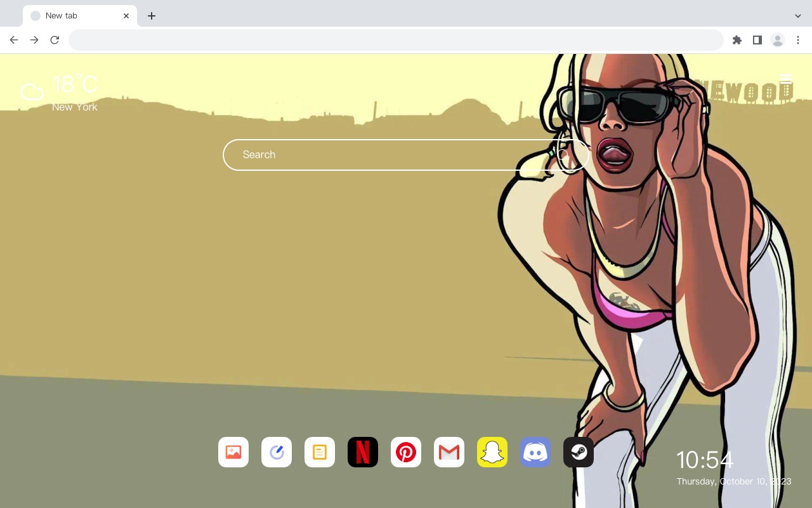Open the Steam shortcut
This screenshot has height=508, width=812.
579,452
